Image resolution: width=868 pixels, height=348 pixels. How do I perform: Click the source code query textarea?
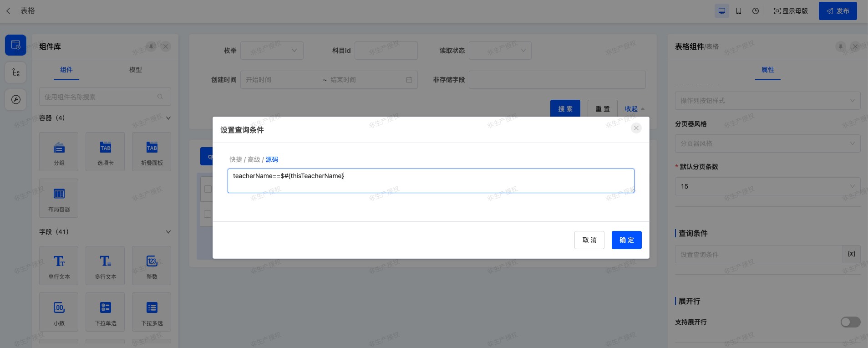[431, 181]
